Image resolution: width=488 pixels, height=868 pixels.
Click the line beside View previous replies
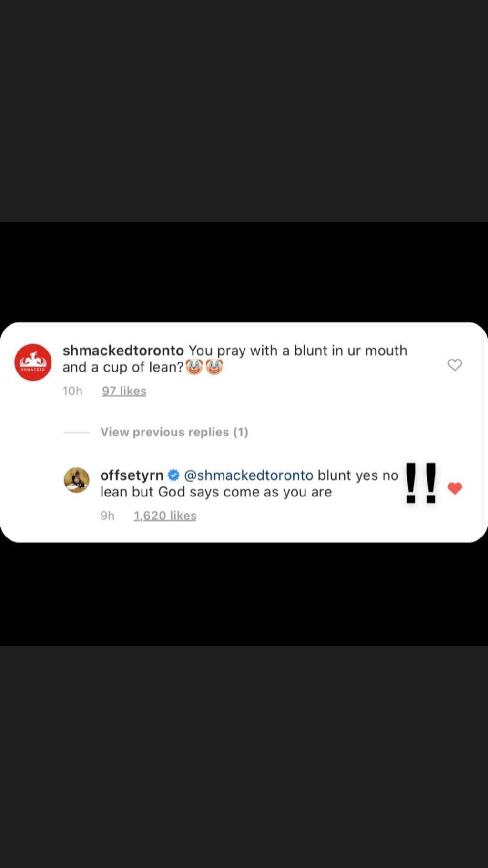point(76,432)
